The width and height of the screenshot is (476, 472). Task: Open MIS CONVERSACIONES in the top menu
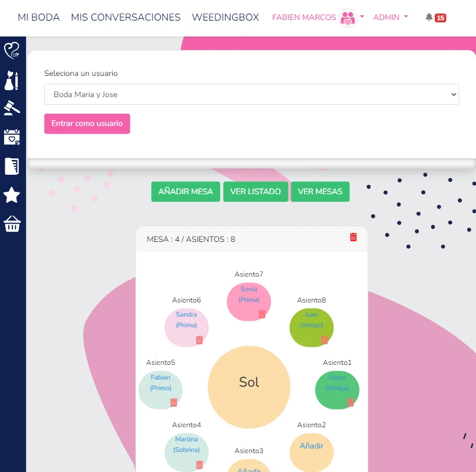(x=125, y=18)
